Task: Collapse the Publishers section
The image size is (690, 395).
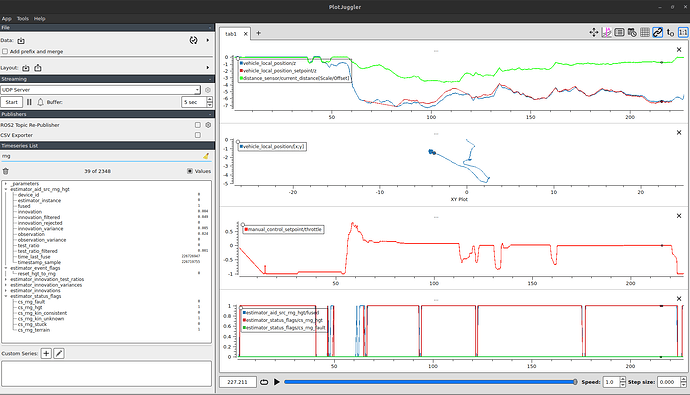Action: 210,114
